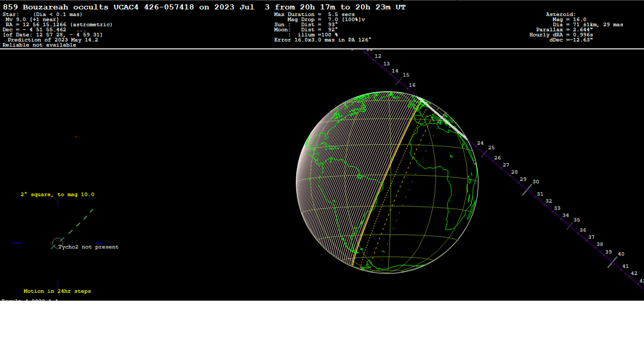Click time marker 33 on the path
This screenshot has width=644, height=349.
tap(557, 208)
